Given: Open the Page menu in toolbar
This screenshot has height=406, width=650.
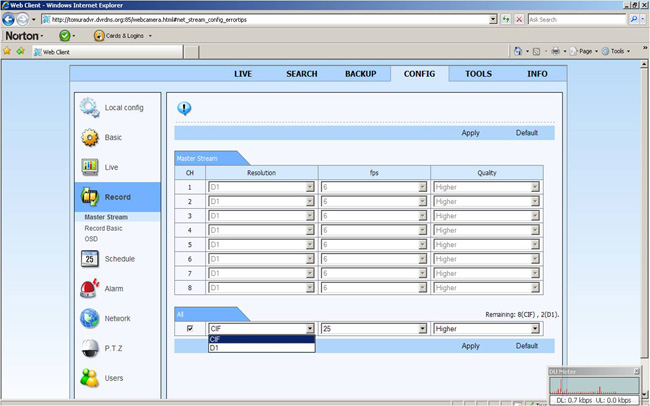Looking at the screenshot, I should [x=584, y=51].
